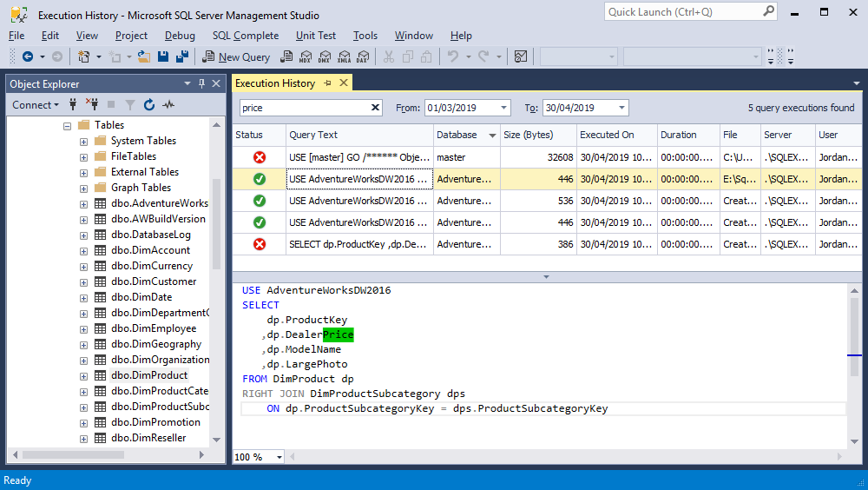Click the Database Engine Query icon

(286, 56)
